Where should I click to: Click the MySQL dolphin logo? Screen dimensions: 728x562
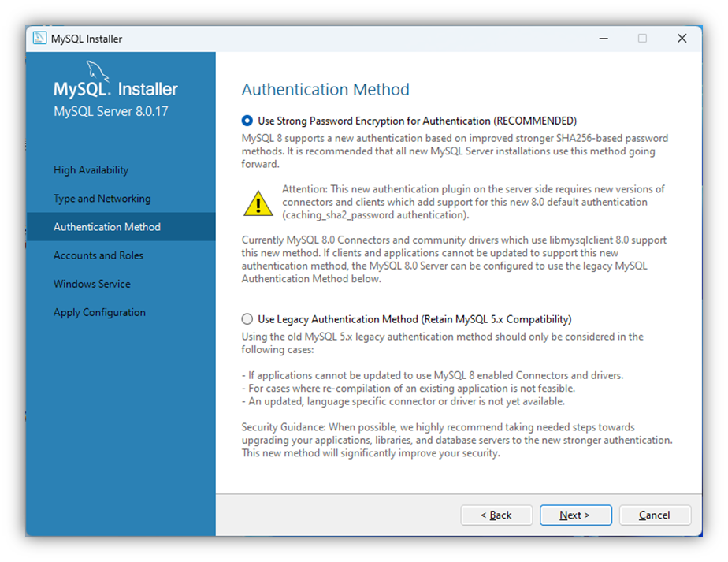click(x=98, y=71)
